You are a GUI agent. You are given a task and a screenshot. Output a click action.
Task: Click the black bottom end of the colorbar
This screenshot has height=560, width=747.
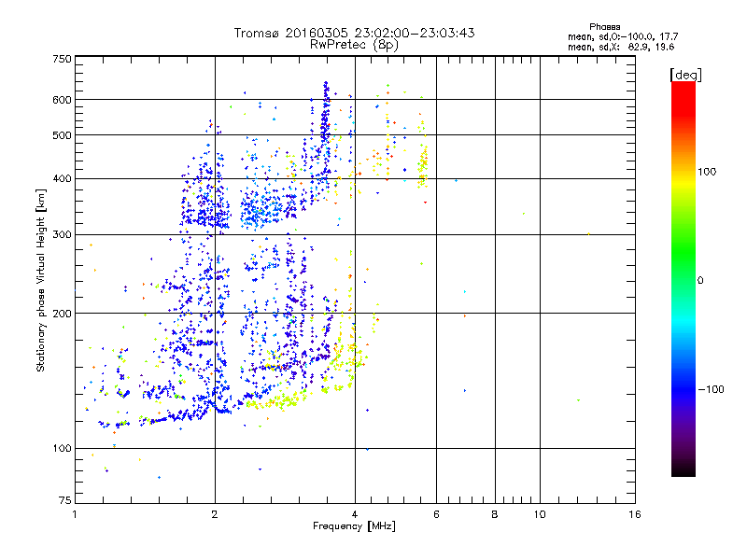click(x=684, y=469)
